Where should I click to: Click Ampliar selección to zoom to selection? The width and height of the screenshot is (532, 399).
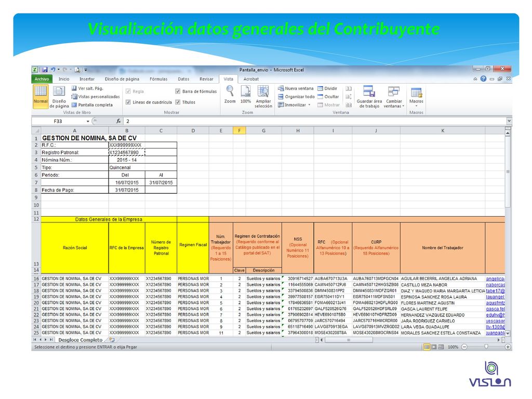click(x=263, y=97)
